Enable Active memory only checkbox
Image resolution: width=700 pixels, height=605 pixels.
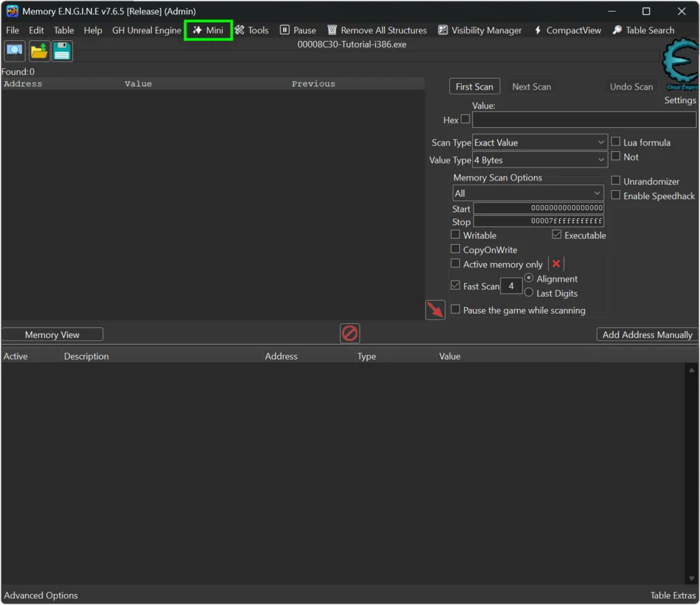[455, 263]
